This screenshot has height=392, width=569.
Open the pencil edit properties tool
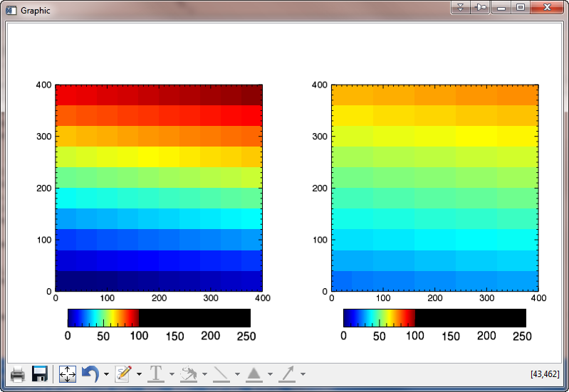tap(124, 374)
